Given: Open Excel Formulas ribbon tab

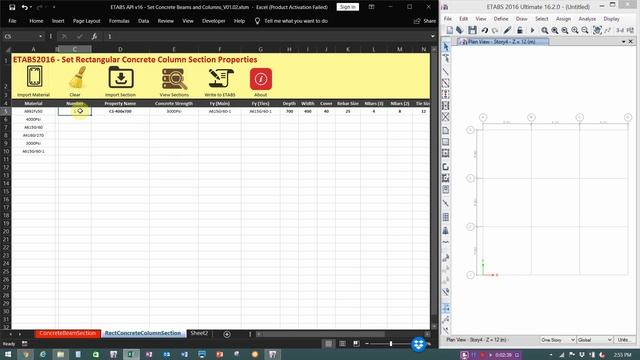Looking at the screenshot, I should tap(119, 21).
